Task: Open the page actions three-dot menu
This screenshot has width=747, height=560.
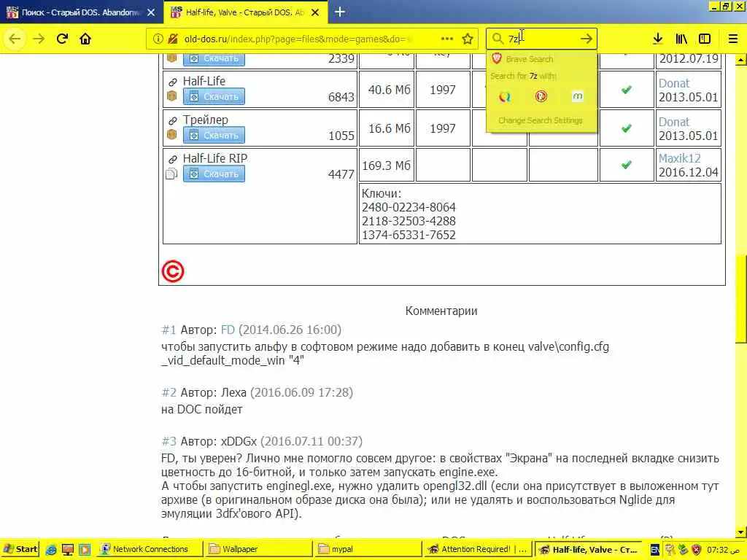Action: (x=447, y=39)
